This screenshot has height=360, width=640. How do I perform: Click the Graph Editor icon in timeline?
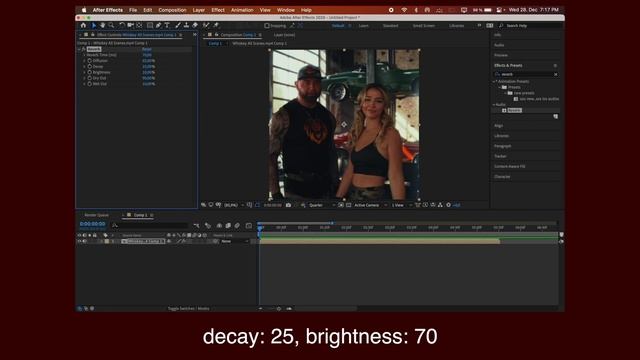pyautogui.click(x=249, y=225)
